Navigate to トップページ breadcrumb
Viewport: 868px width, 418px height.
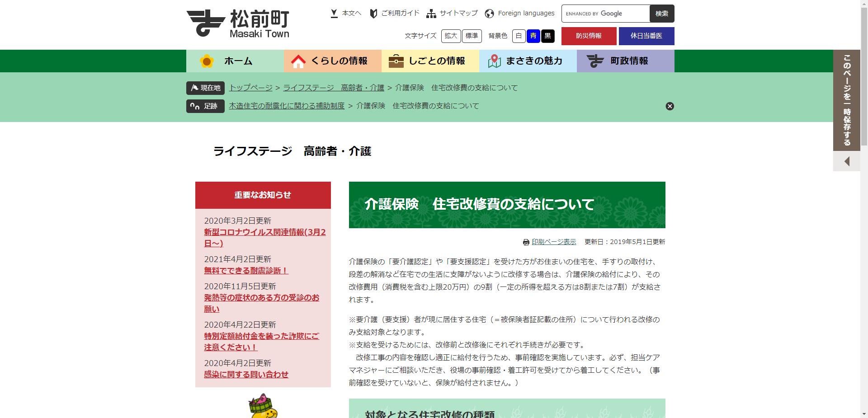tap(250, 88)
